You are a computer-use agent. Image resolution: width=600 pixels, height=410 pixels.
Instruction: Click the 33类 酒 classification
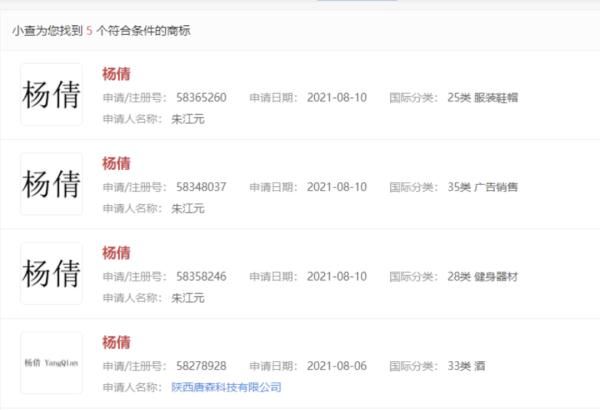(466, 366)
